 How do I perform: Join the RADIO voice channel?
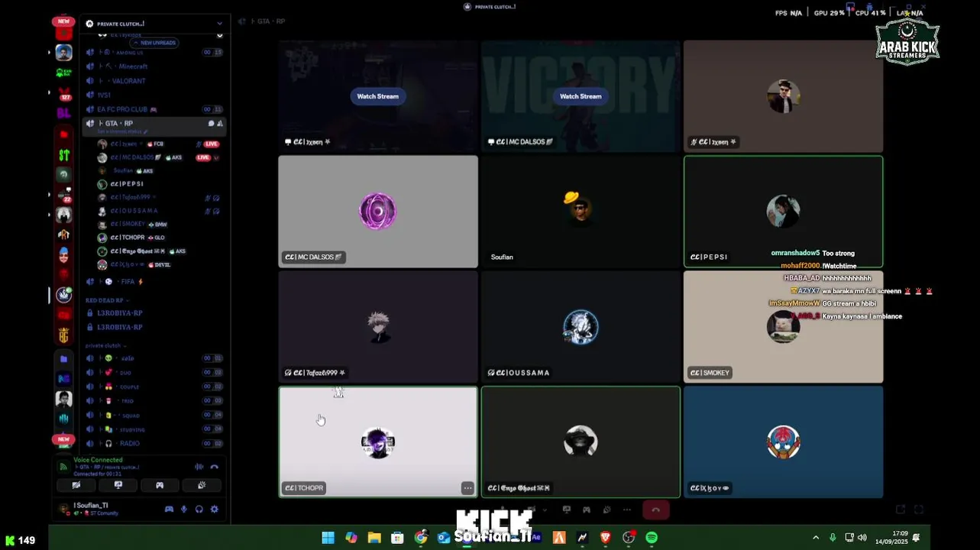point(155,443)
